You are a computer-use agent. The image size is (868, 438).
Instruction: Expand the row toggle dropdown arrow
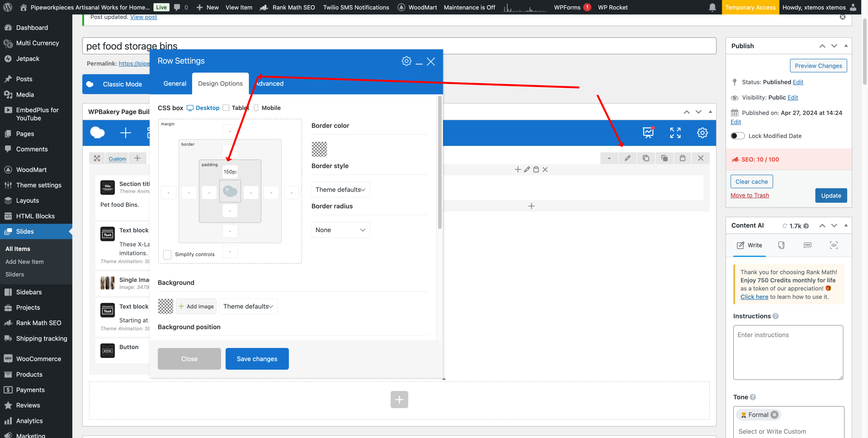tap(609, 158)
